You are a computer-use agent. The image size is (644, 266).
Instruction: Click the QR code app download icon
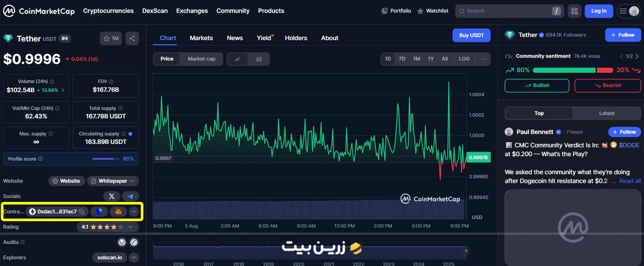tap(574, 11)
